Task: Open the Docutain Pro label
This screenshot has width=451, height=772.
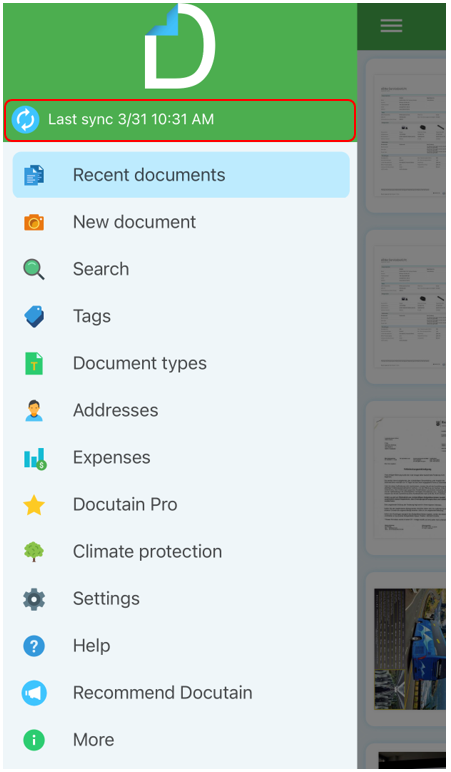Action: tap(125, 505)
